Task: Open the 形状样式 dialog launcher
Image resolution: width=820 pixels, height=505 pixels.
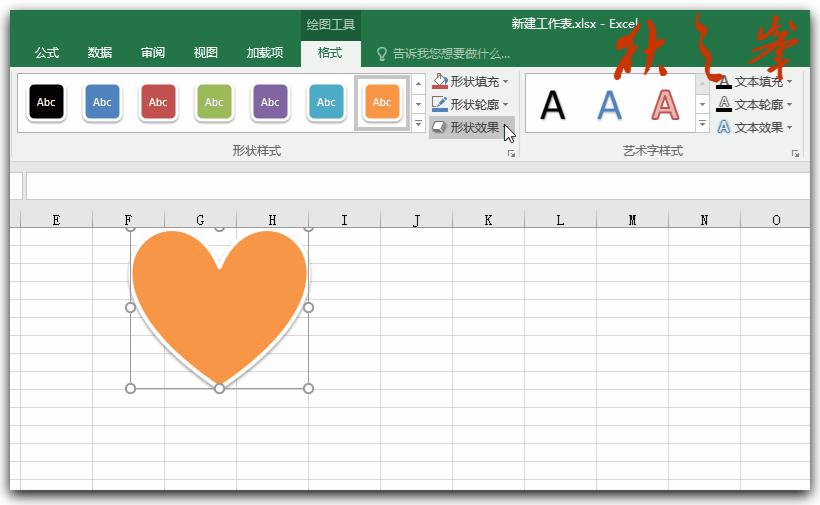Action: [x=511, y=153]
